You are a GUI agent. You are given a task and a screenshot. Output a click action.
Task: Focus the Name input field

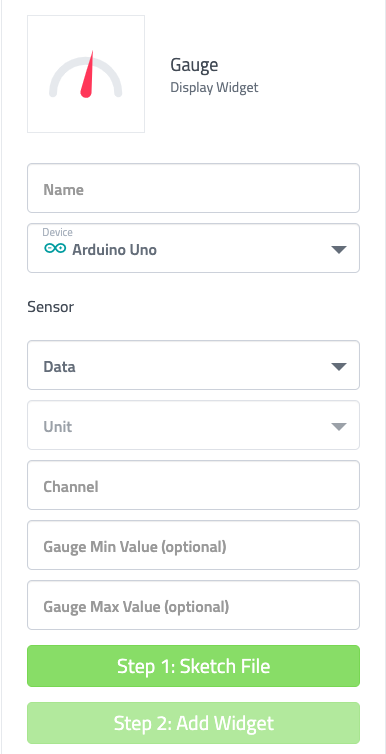click(193, 188)
